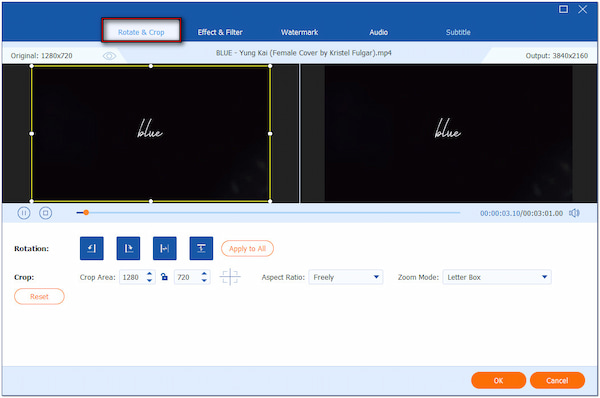Switch to the Effect & Filter tab
This screenshot has width=600, height=398.
coord(220,32)
